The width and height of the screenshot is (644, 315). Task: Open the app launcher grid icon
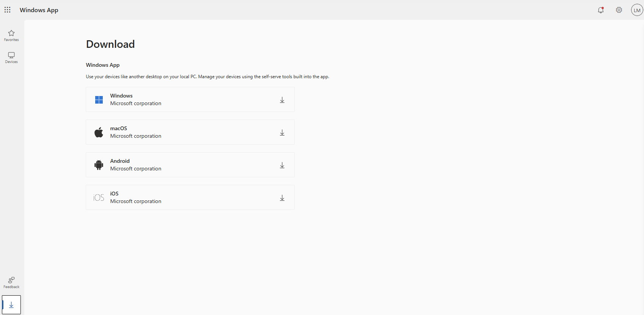tap(8, 10)
